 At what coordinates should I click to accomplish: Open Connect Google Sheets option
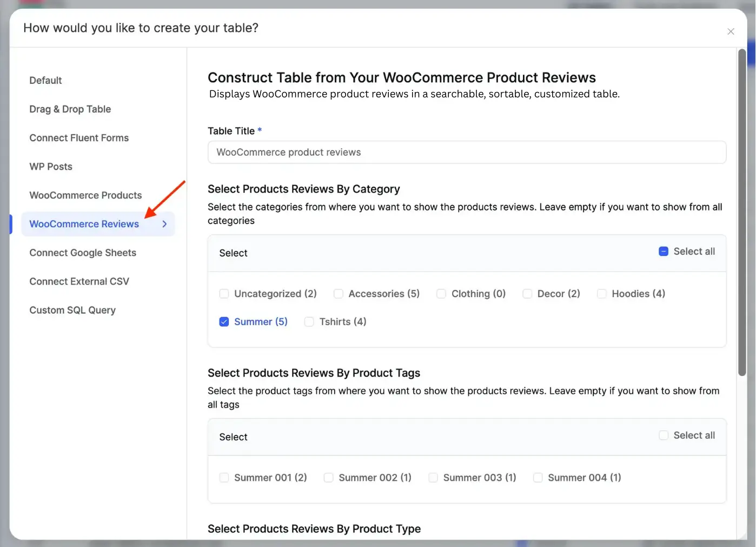click(83, 253)
